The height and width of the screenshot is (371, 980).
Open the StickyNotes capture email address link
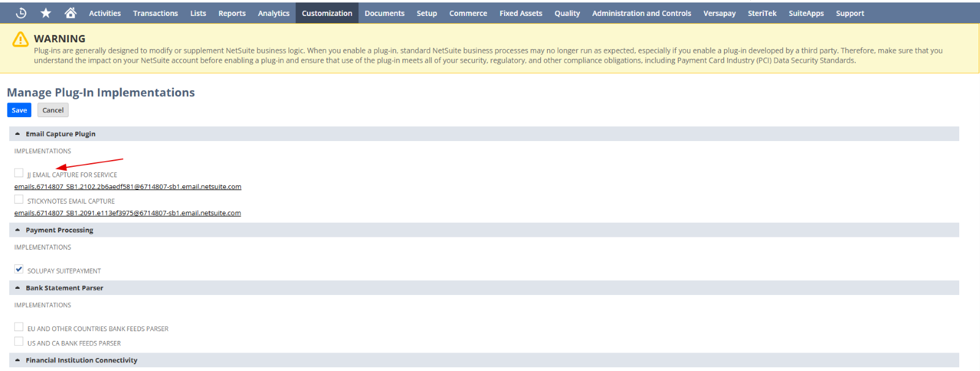coord(127,213)
